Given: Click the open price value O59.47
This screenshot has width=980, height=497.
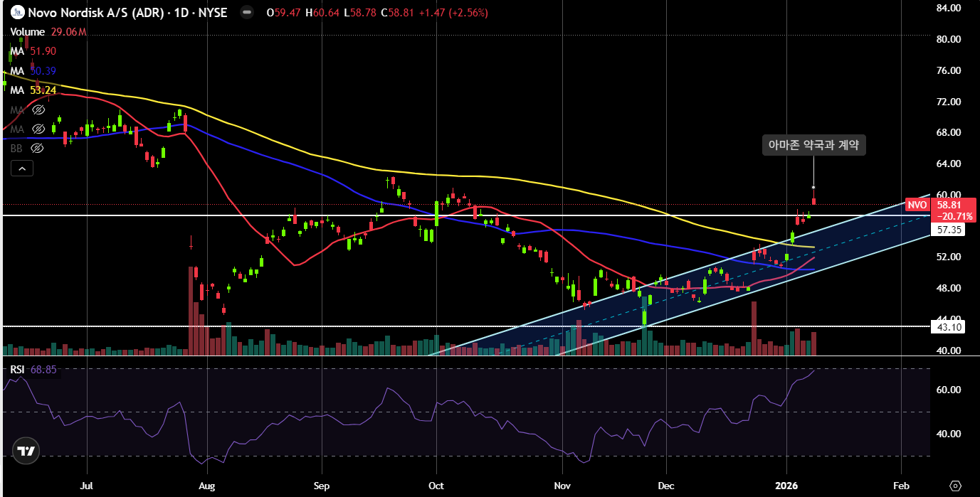Looking at the screenshot, I should click(x=284, y=13).
